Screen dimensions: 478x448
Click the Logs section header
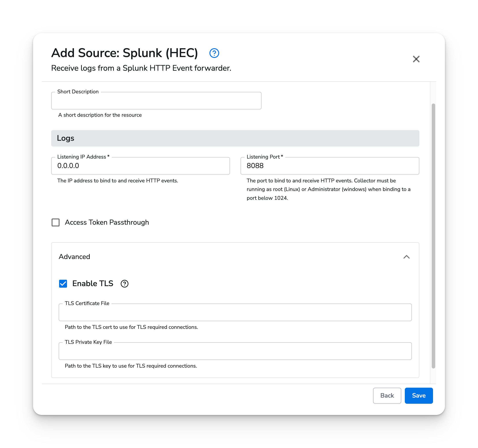(235, 138)
